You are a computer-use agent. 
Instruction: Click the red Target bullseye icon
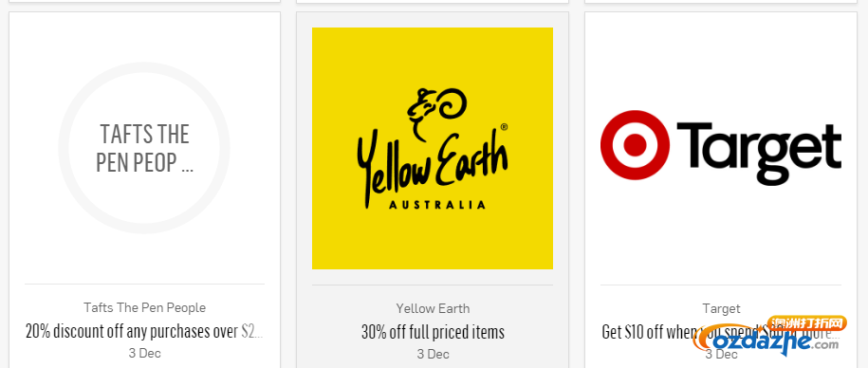pyautogui.click(x=635, y=145)
